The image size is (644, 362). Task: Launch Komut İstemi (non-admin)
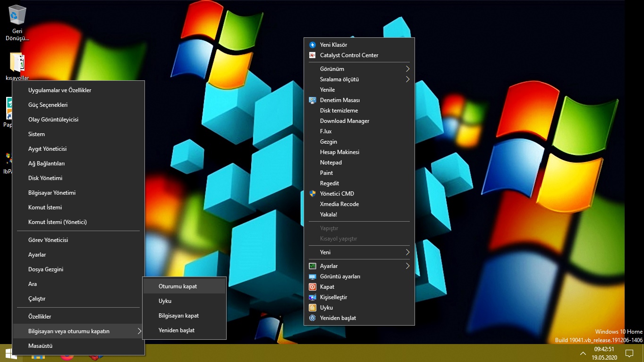[78, 207]
